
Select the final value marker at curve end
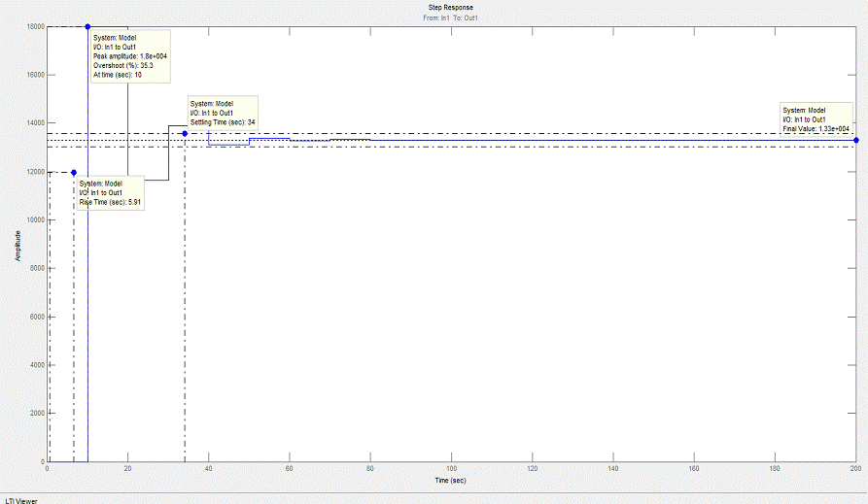tap(855, 140)
